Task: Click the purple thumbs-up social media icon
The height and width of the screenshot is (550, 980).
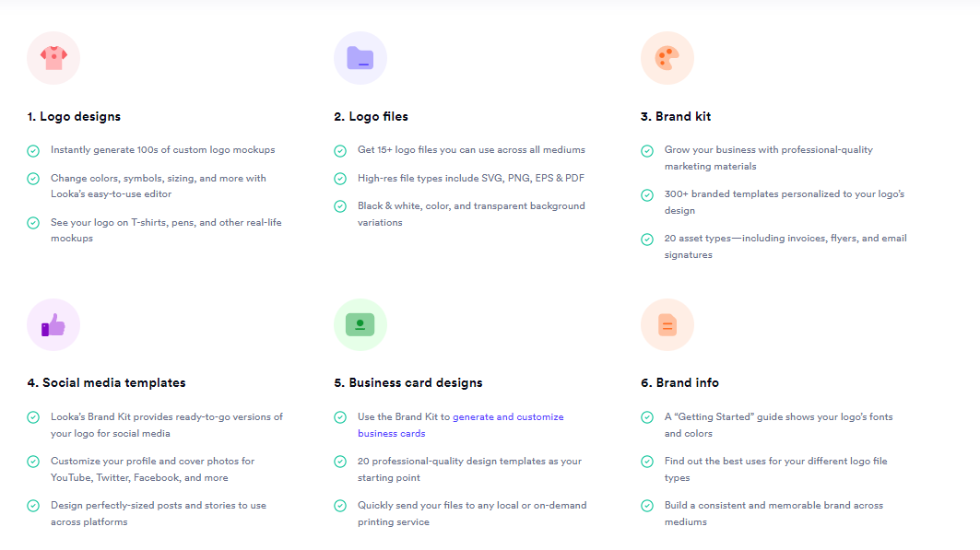Action: coord(53,324)
